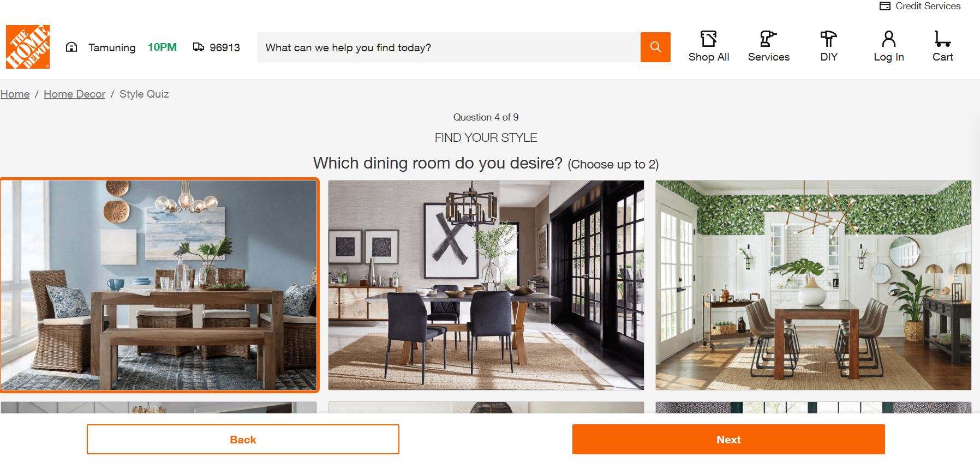
Task: Select the dining room with black chairs
Action: 486,285
